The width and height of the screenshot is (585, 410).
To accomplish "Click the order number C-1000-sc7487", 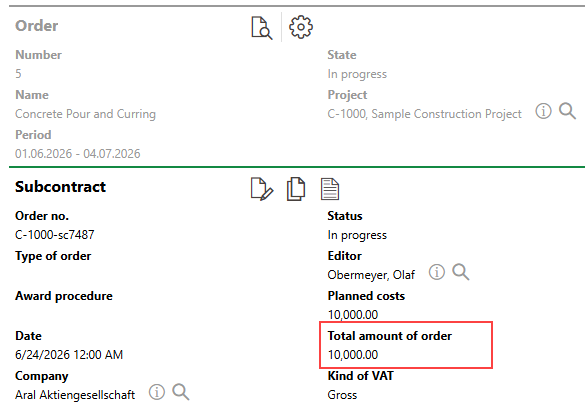I will point(55,235).
